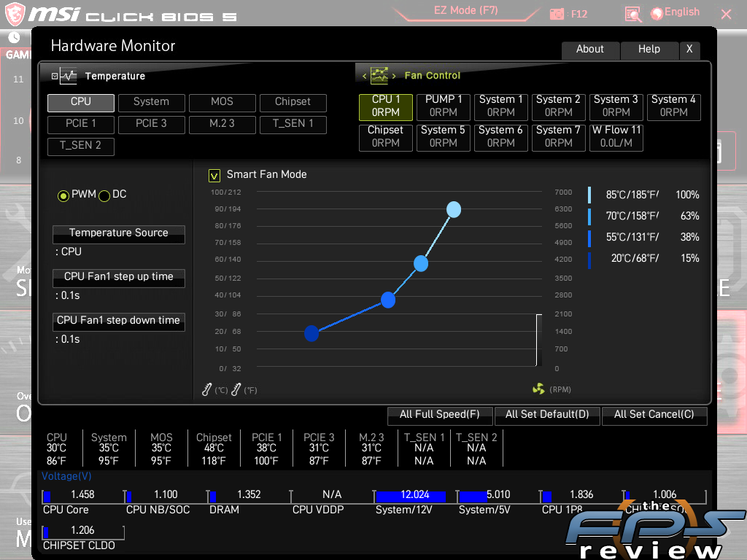
Task: Click the 20°C/68°F color bar in legend
Action: tap(589, 260)
